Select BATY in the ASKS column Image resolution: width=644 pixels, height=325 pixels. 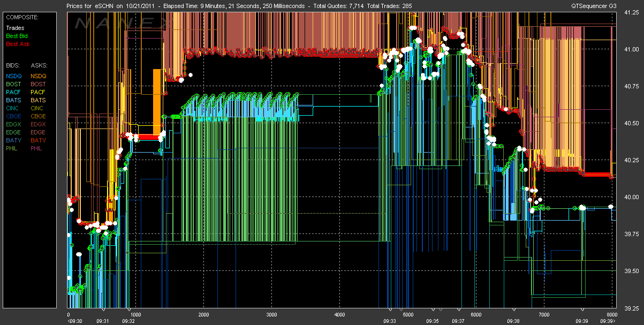(x=39, y=140)
